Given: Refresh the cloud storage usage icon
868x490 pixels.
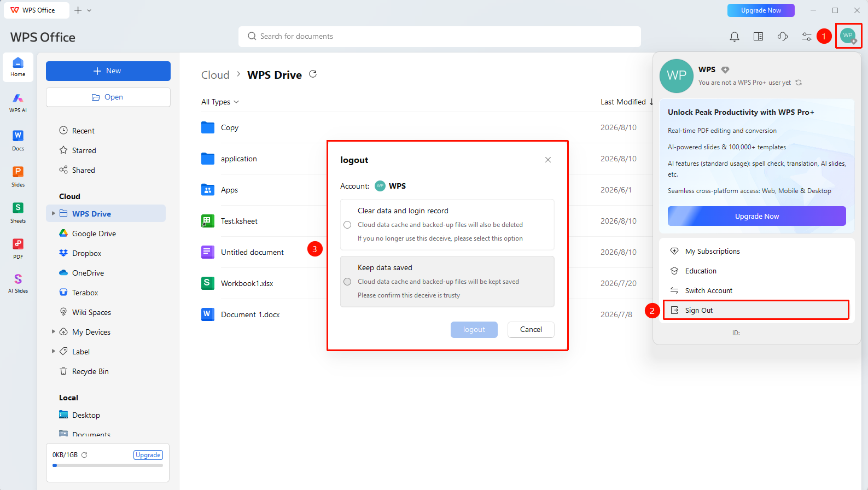Looking at the screenshot, I should [x=84, y=455].
